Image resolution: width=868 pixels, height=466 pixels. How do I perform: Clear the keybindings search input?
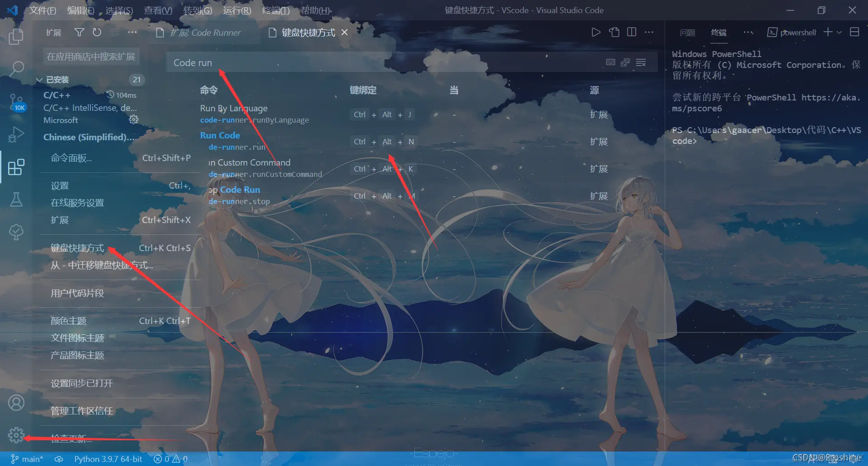641,62
